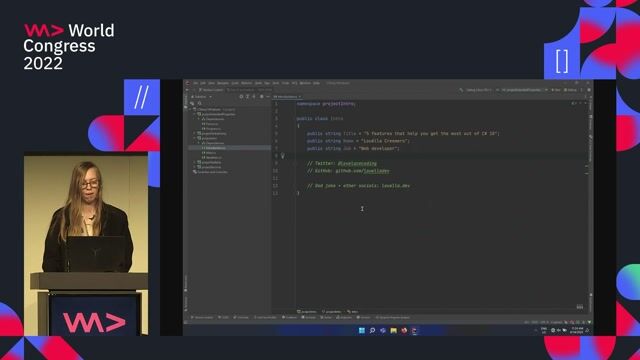Open the leftmost bottom tool window tab
The image size is (640, 360).
202,318
